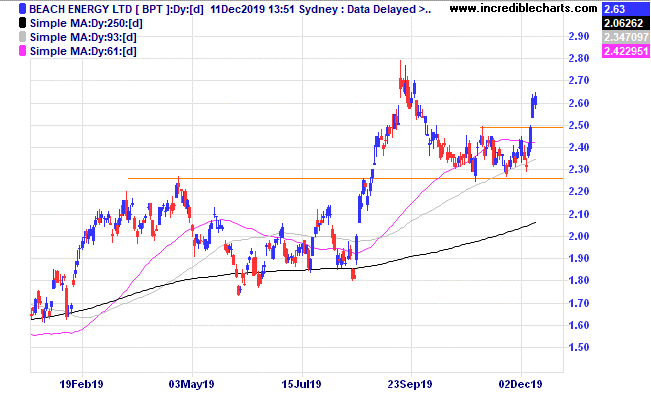Click the 11Dec2019 13:51 Sydney timestamp text
651x395 pixels.
[x=274, y=9]
